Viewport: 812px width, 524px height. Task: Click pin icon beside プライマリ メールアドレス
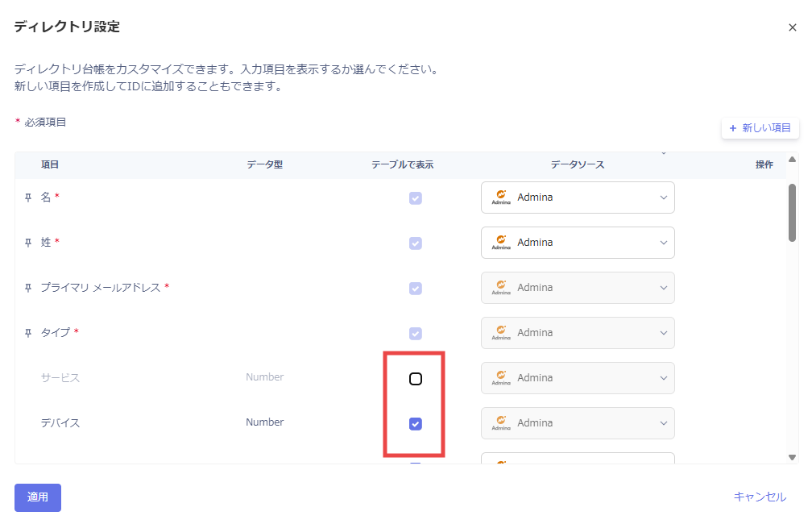28,288
